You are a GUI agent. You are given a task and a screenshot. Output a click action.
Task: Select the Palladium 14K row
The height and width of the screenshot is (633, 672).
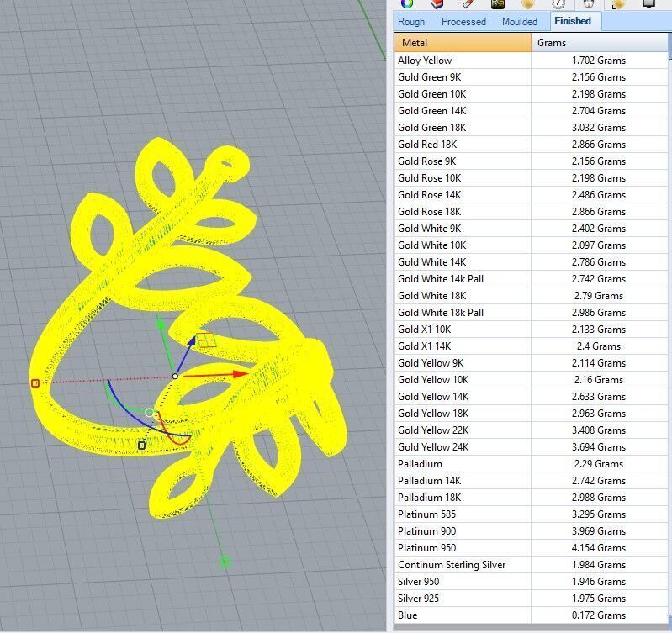(x=531, y=481)
